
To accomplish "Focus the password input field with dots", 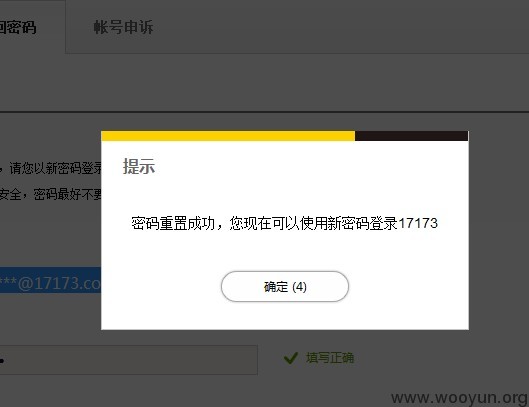I will pos(129,360).
